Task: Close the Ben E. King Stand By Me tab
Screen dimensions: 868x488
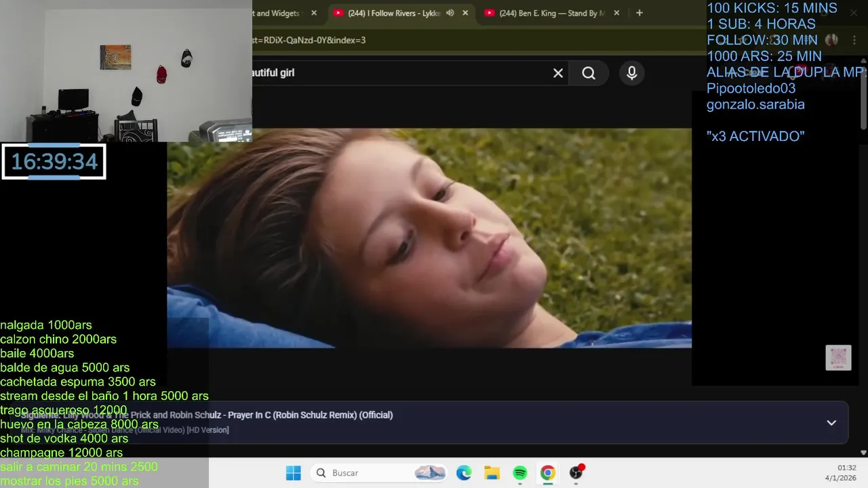Action: [616, 13]
